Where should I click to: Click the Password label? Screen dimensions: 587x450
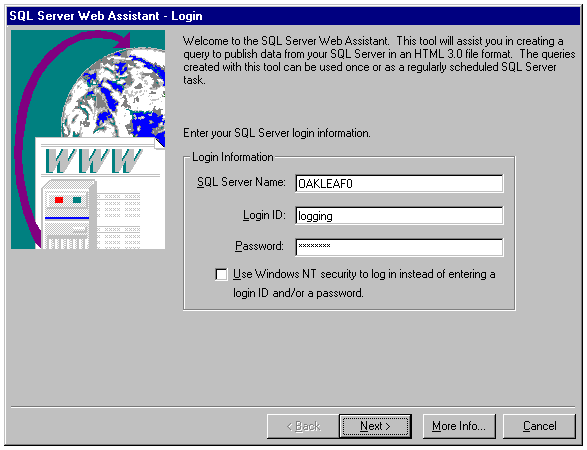point(259,246)
